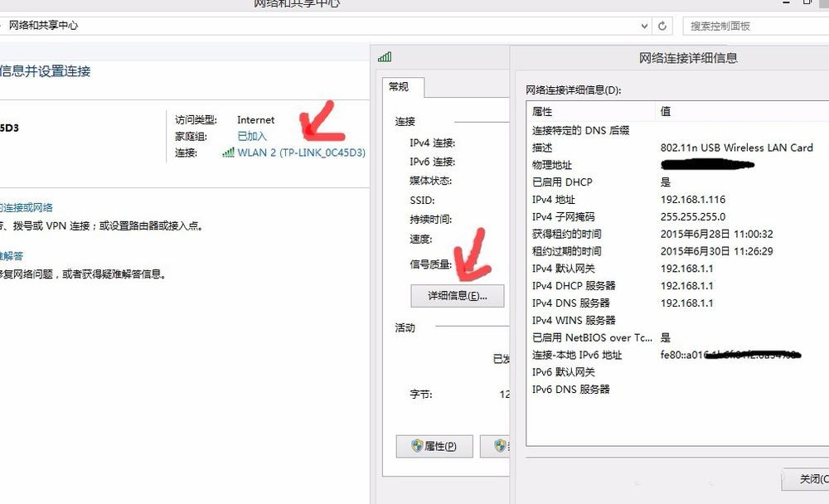The height and width of the screenshot is (504, 829).
Task: Select the 描述 row in the details list
Action: [678, 148]
